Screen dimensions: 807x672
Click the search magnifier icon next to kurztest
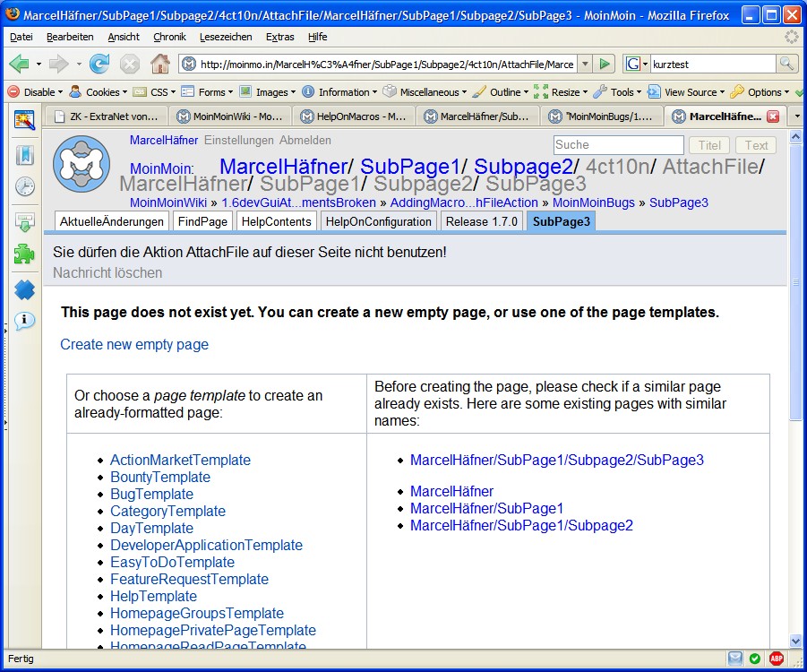(x=786, y=64)
